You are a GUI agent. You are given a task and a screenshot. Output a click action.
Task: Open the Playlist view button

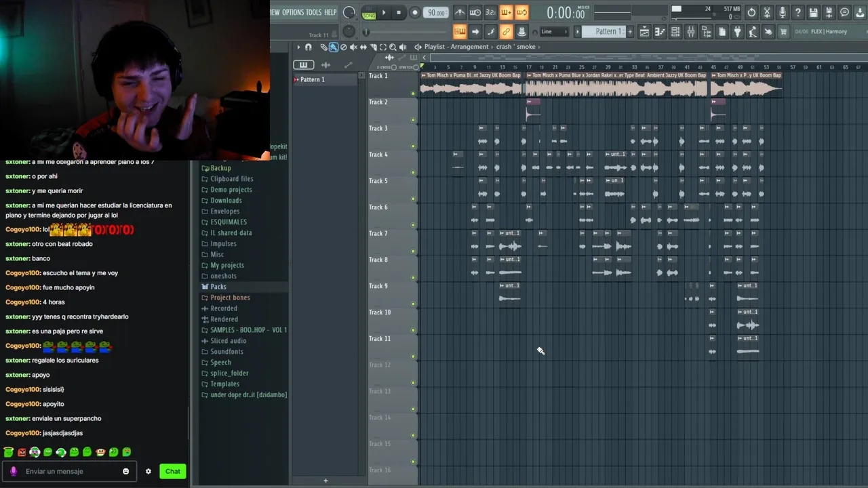[644, 31]
